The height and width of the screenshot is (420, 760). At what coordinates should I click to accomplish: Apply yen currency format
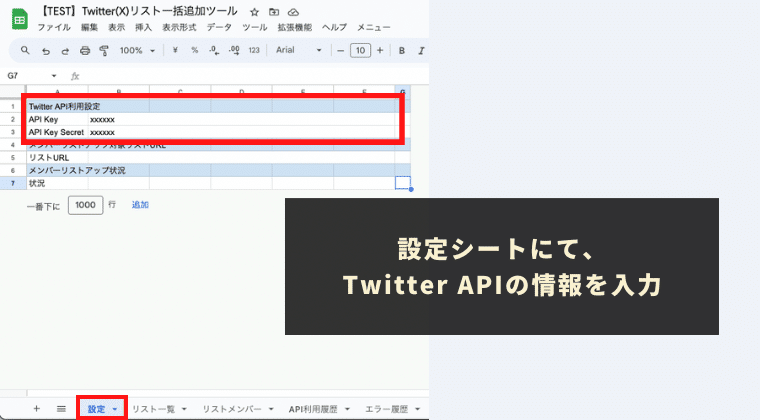pos(175,50)
